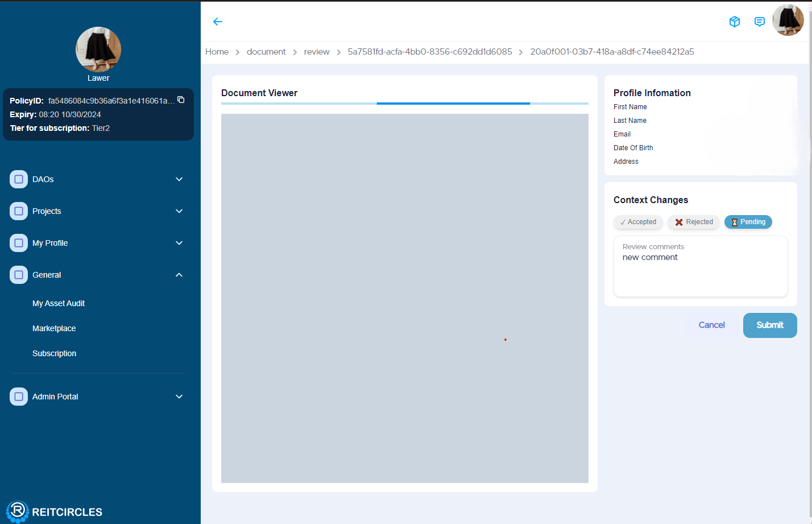The height and width of the screenshot is (524, 812).
Task: Open the Marketplace menu item
Action: (54, 328)
